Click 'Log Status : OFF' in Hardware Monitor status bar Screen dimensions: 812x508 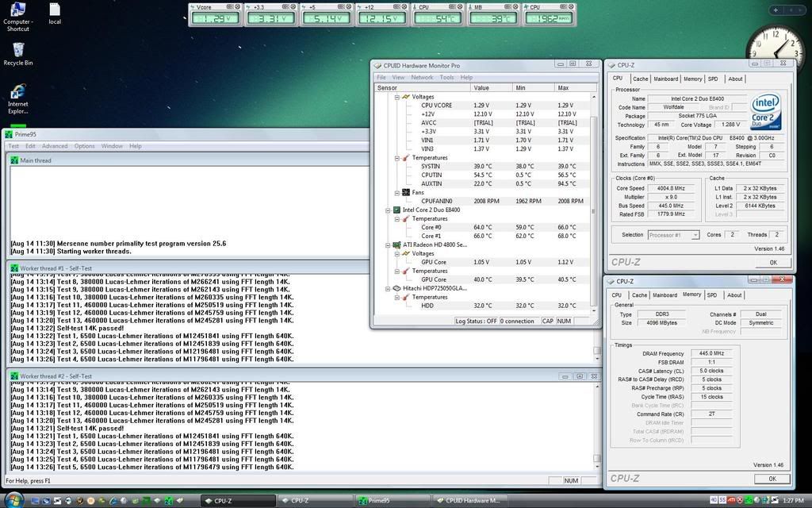pyautogui.click(x=476, y=321)
